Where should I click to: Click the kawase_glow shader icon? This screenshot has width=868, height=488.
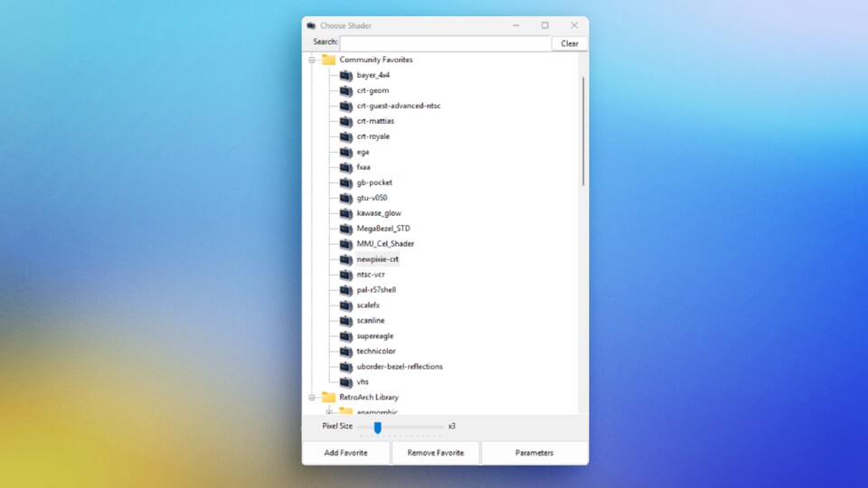pos(346,213)
